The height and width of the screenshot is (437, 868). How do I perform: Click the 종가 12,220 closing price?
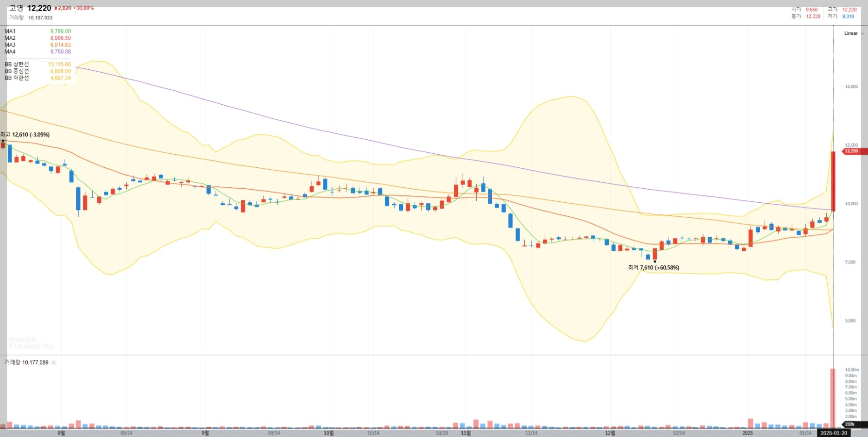point(806,16)
